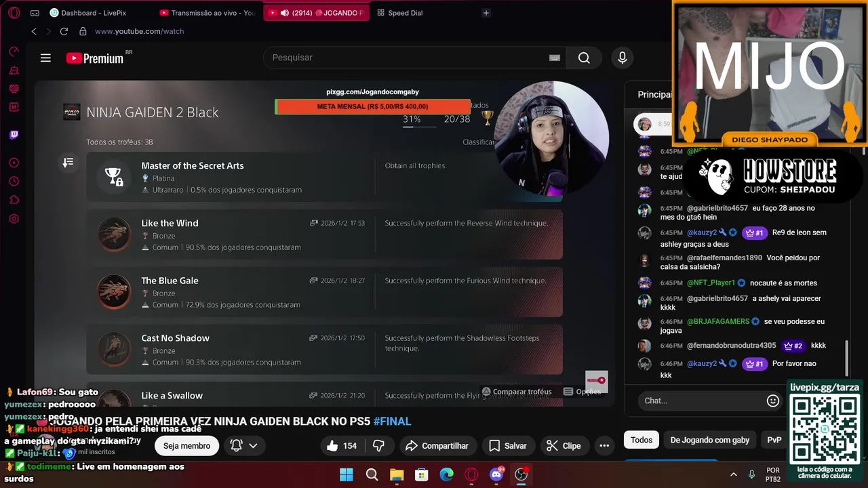Click the Comparar troféus option
This screenshot has width=868, height=488.
[516, 392]
